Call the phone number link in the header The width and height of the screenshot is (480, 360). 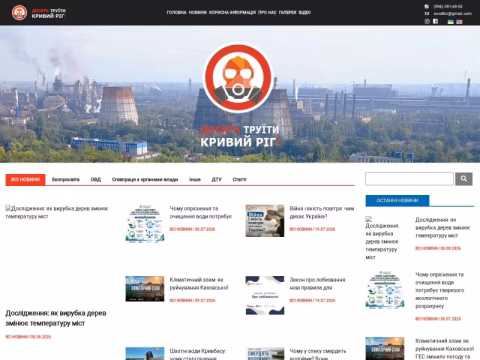tap(448, 6)
